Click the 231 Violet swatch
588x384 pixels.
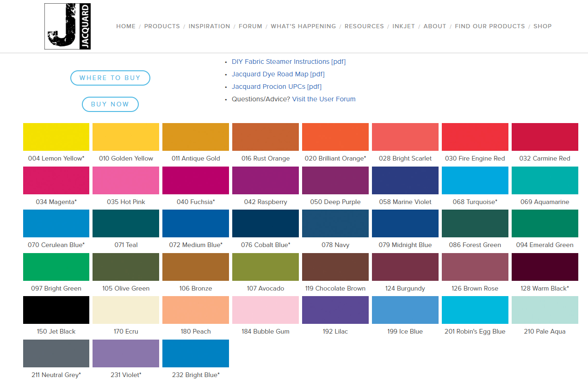point(126,353)
